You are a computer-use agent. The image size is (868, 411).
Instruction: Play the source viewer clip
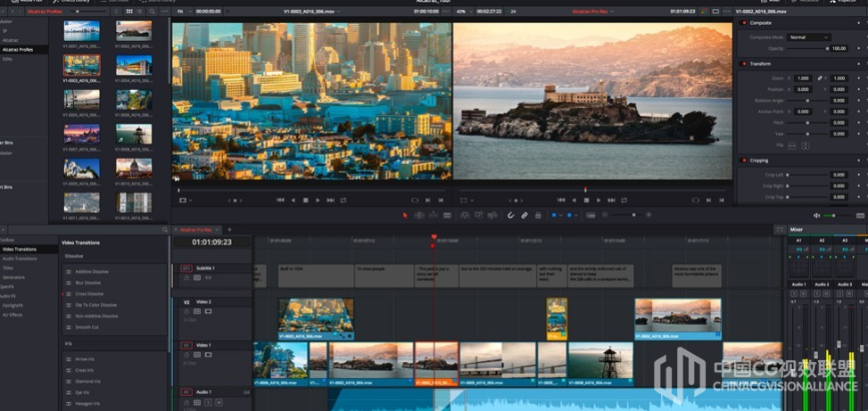[x=318, y=201]
